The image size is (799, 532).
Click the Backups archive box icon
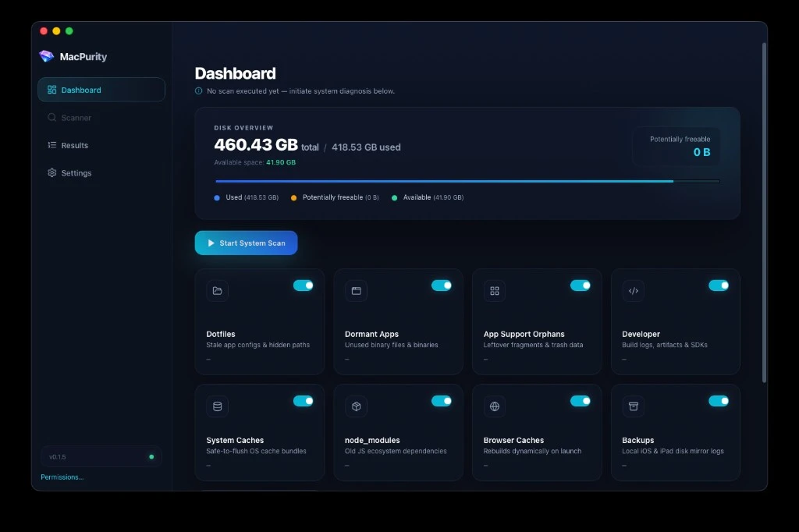[634, 406]
